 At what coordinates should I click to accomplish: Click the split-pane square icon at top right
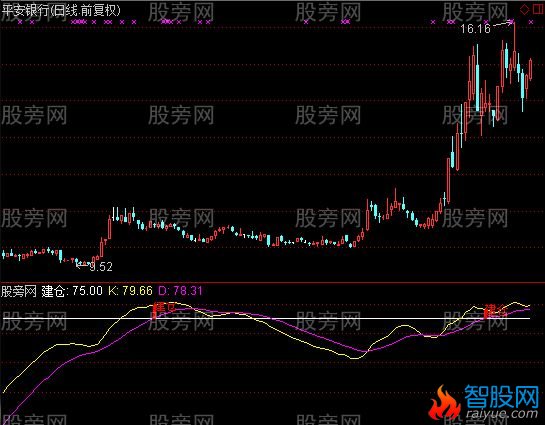coord(538,10)
